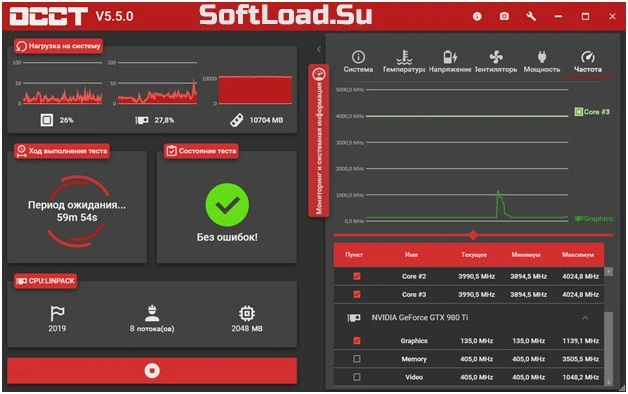Click the 1139,1 MHz Graphics maximum value
This screenshot has height=394, width=628.
tap(581, 341)
